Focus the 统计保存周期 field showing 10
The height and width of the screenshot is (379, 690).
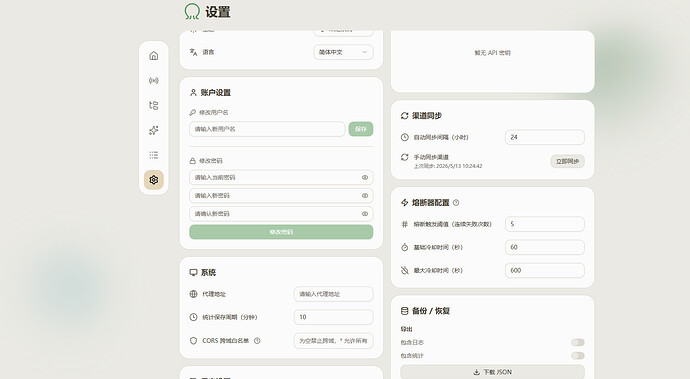pyautogui.click(x=334, y=317)
